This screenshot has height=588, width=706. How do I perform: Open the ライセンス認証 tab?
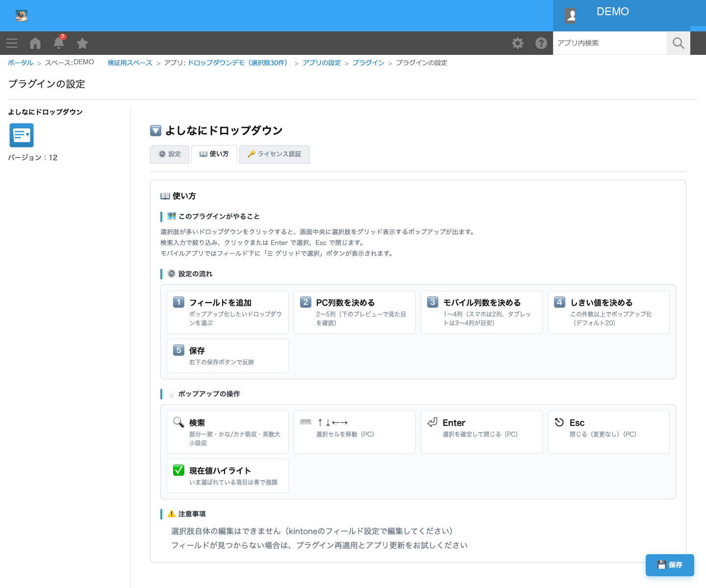click(275, 154)
